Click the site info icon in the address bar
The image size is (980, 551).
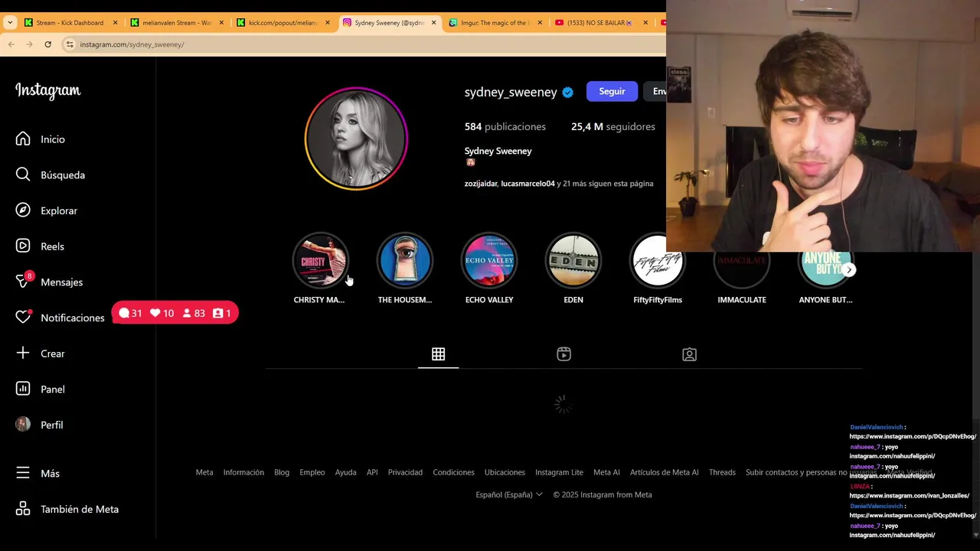pyautogui.click(x=70, y=44)
